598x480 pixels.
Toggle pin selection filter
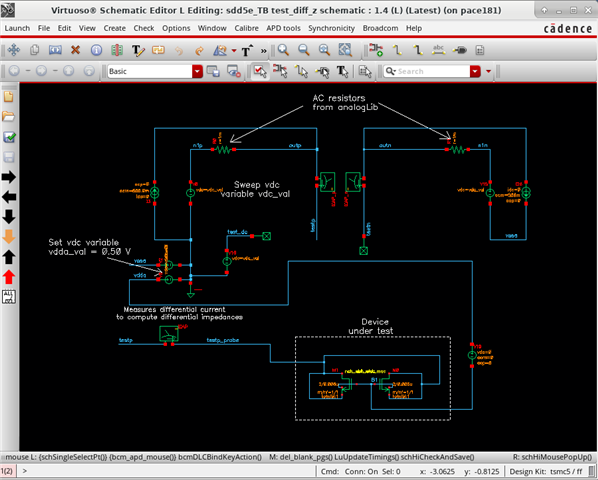pyautogui.click(x=322, y=71)
